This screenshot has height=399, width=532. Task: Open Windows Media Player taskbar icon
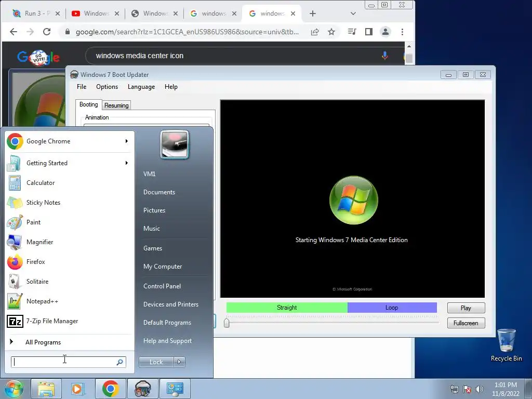pos(78,389)
